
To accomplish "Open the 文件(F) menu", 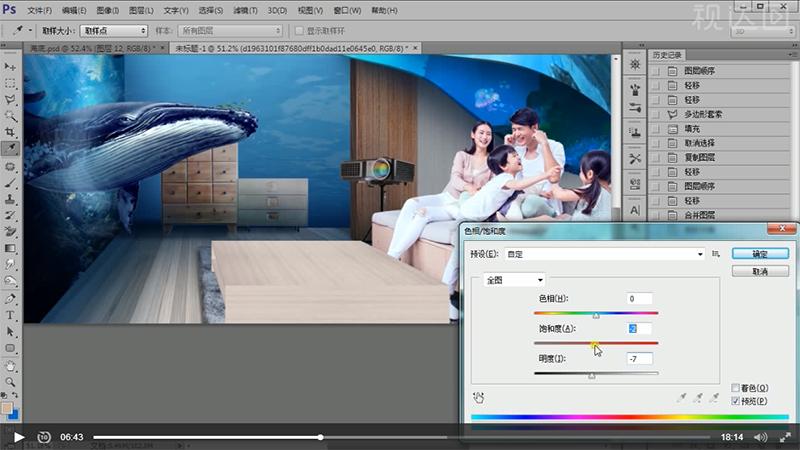I will pos(39,10).
